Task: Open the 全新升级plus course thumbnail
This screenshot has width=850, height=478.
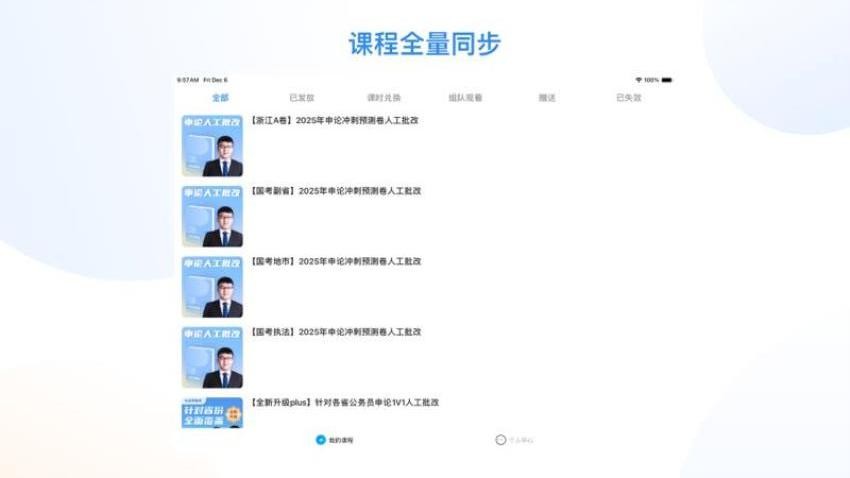Action: click(x=212, y=412)
